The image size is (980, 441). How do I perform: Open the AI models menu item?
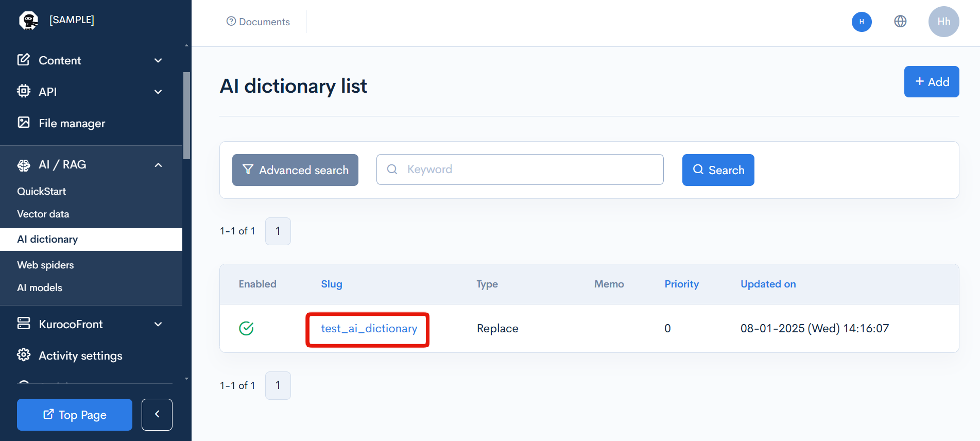tap(40, 287)
